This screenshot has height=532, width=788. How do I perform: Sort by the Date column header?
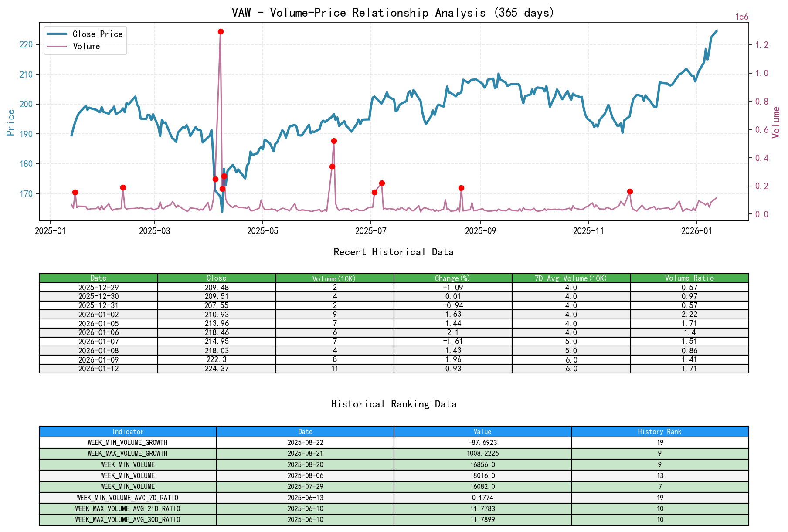[98, 278]
